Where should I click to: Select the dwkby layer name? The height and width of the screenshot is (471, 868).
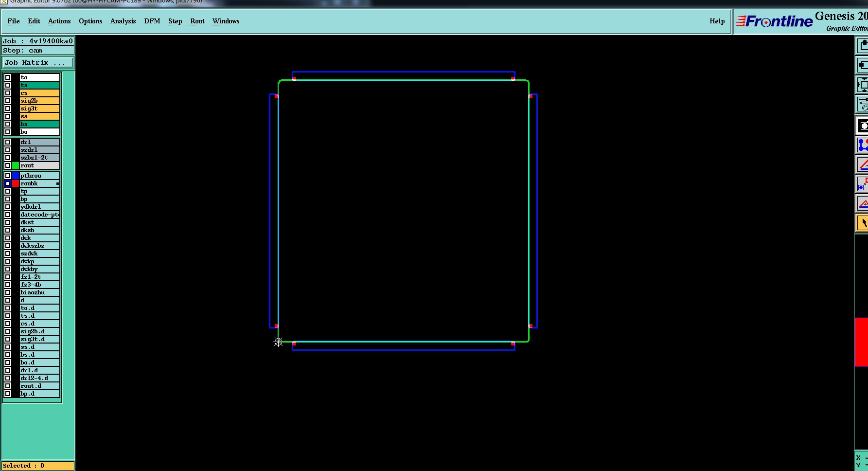pos(40,269)
